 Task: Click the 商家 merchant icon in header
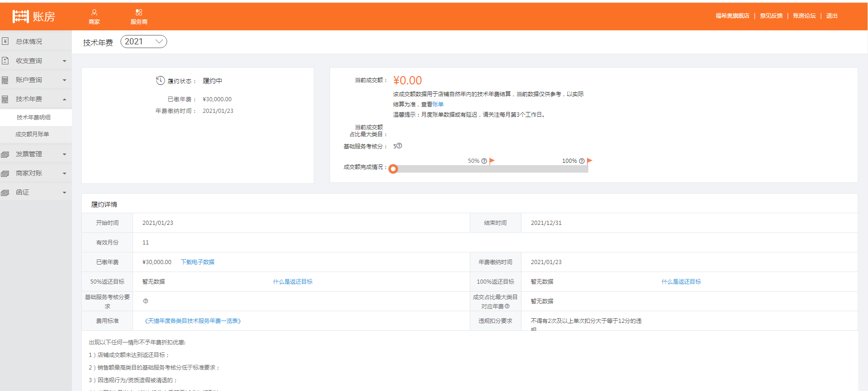tap(94, 13)
